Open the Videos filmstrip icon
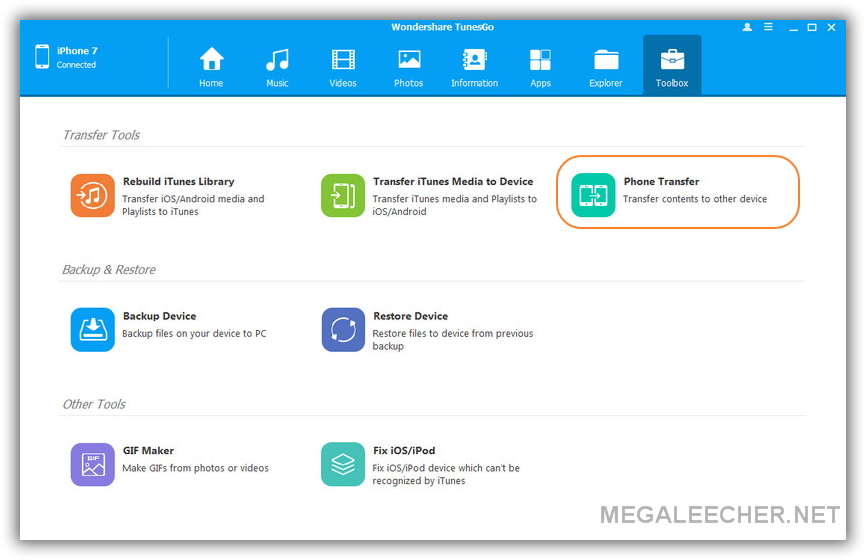The image size is (866, 560). point(343,59)
